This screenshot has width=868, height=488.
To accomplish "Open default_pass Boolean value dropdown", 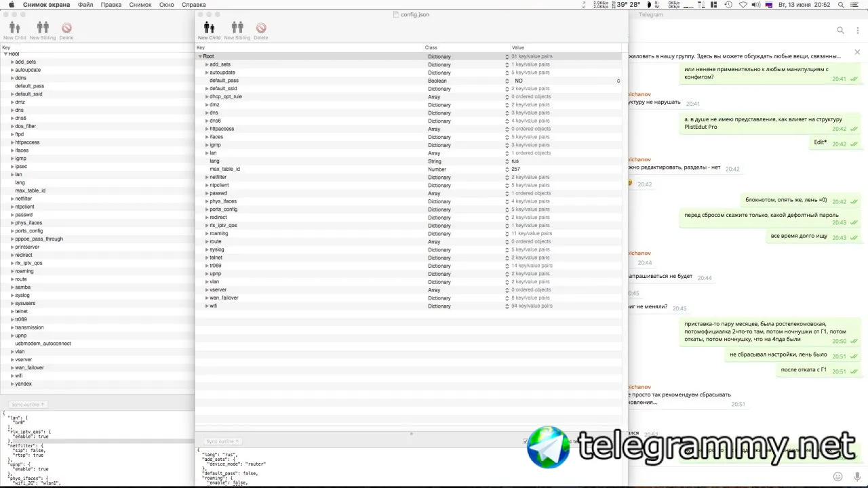I will coord(618,81).
